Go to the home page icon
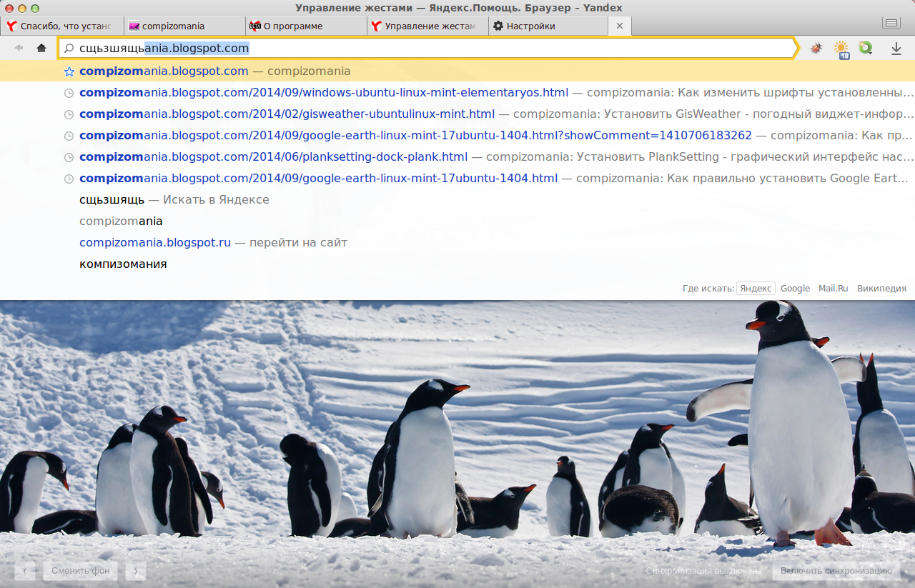 click(x=41, y=48)
